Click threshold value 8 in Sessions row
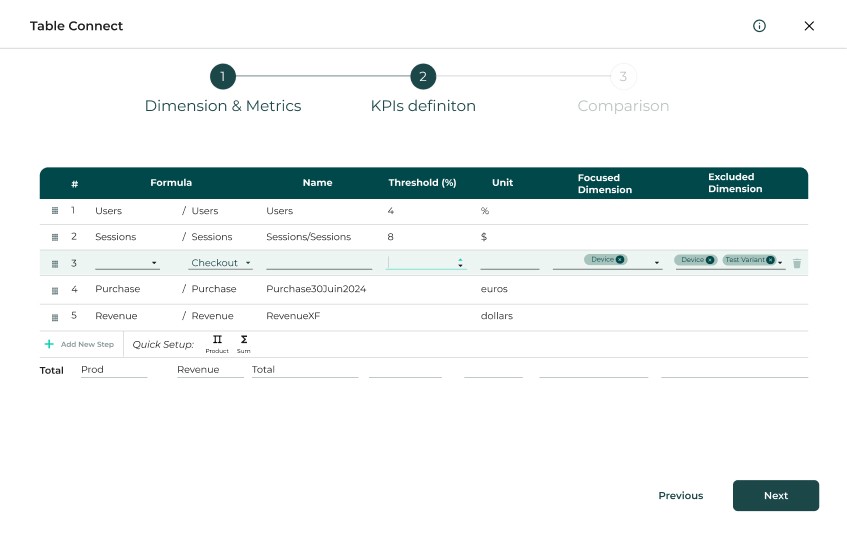This screenshot has height=545, width=847. pyautogui.click(x=391, y=237)
